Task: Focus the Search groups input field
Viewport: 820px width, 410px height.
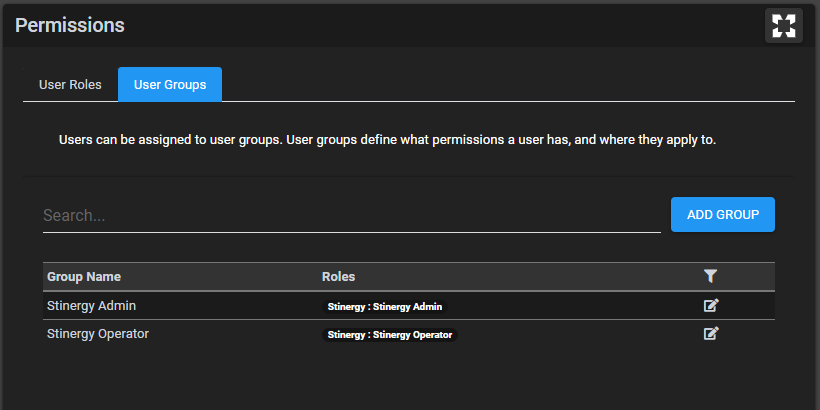Action: [351, 215]
